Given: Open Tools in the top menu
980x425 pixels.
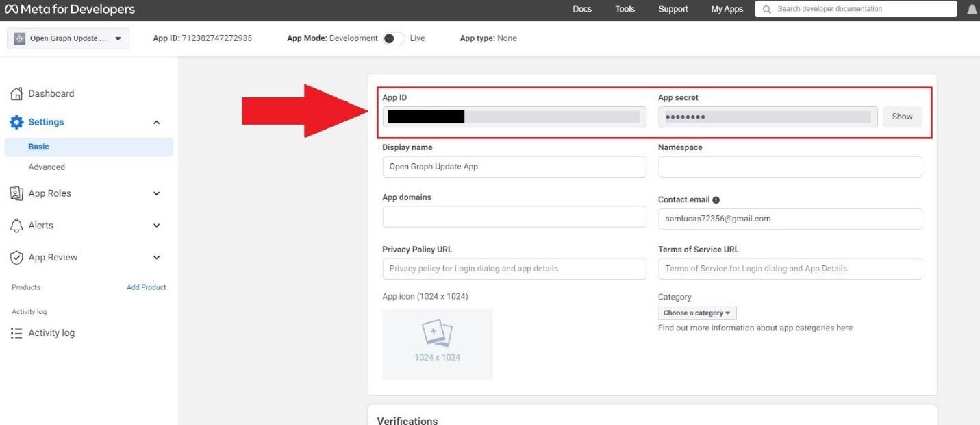Looking at the screenshot, I should tap(625, 9).
